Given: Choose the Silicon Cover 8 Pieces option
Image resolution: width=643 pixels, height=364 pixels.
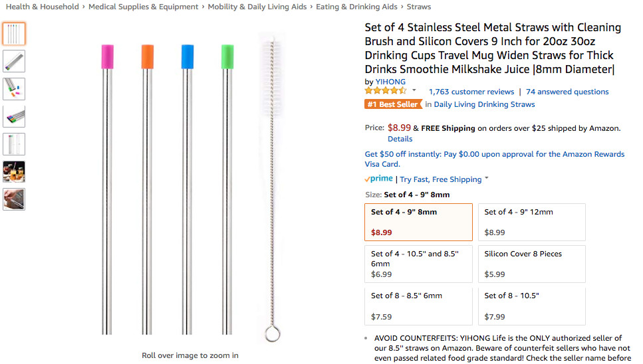Looking at the screenshot, I should coord(531,264).
